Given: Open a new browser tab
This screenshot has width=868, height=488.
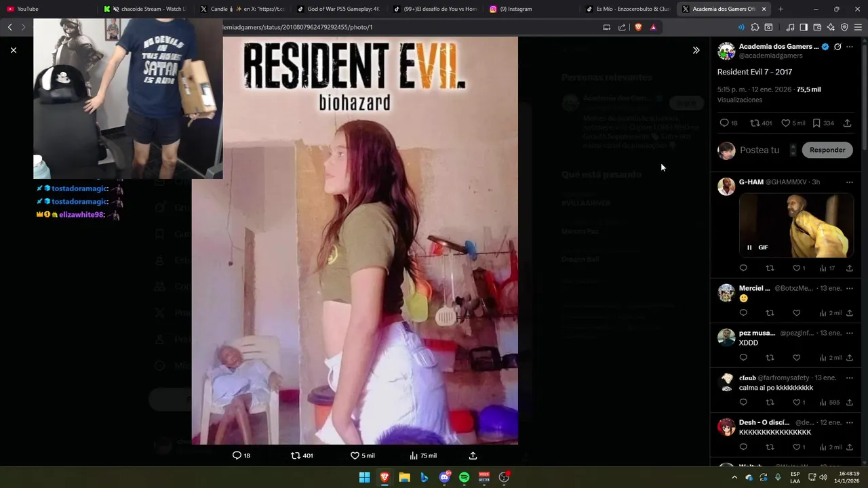Looking at the screenshot, I should [781, 9].
